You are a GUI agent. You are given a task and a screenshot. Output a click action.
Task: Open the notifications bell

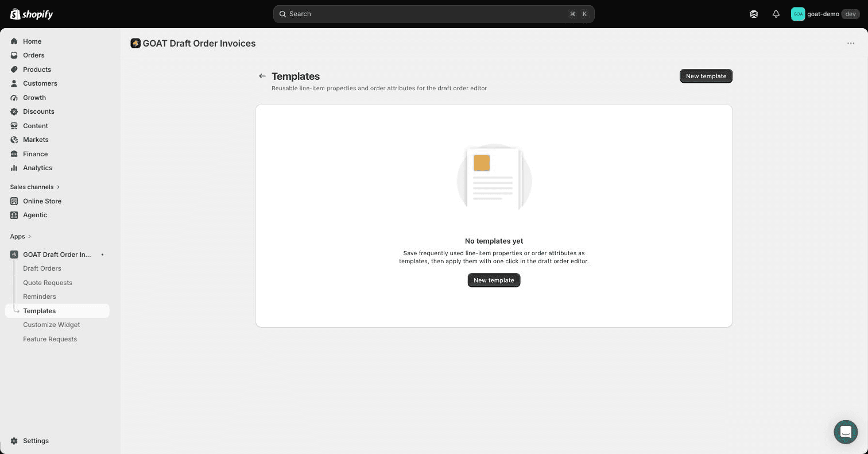[x=776, y=14]
